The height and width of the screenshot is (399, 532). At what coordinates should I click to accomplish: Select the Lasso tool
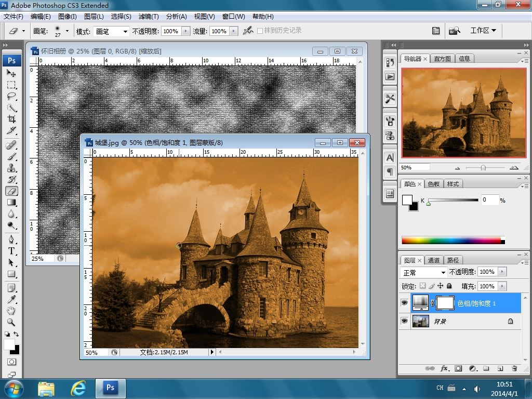[x=11, y=96]
